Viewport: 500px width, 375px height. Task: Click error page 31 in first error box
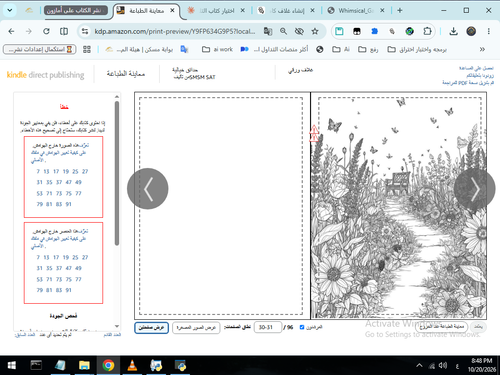pyautogui.click(x=39, y=182)
